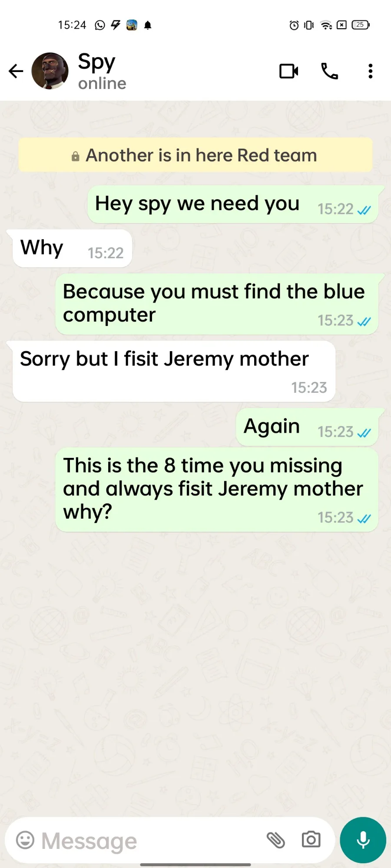Tap the alarm clock status bar icon

click(x=294, y=25)
